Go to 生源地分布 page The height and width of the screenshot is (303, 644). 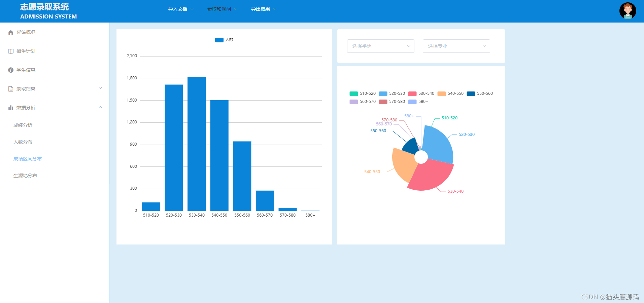(x=25, y=176)
